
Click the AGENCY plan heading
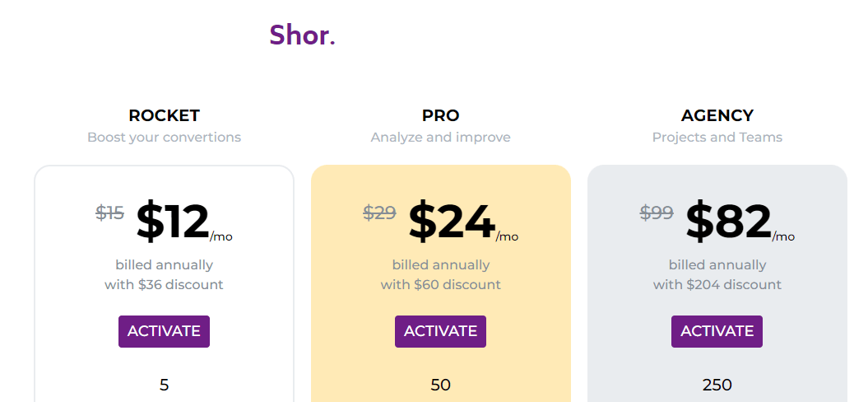(717, 116)
